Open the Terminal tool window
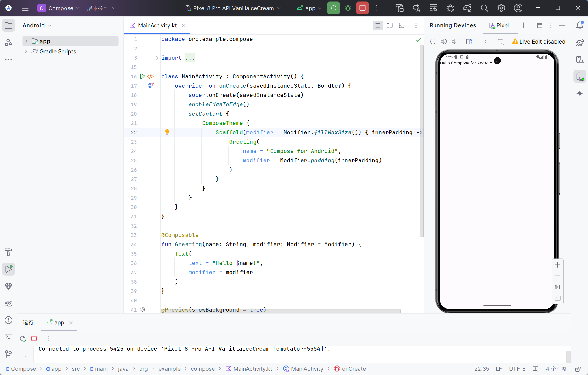 pos(8,337)
